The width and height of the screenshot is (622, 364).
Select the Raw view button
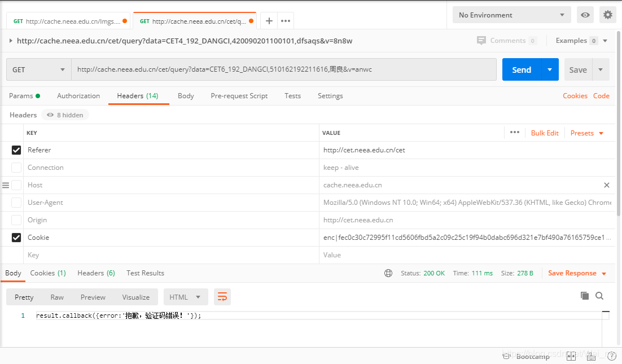click(x=57, y=297)
